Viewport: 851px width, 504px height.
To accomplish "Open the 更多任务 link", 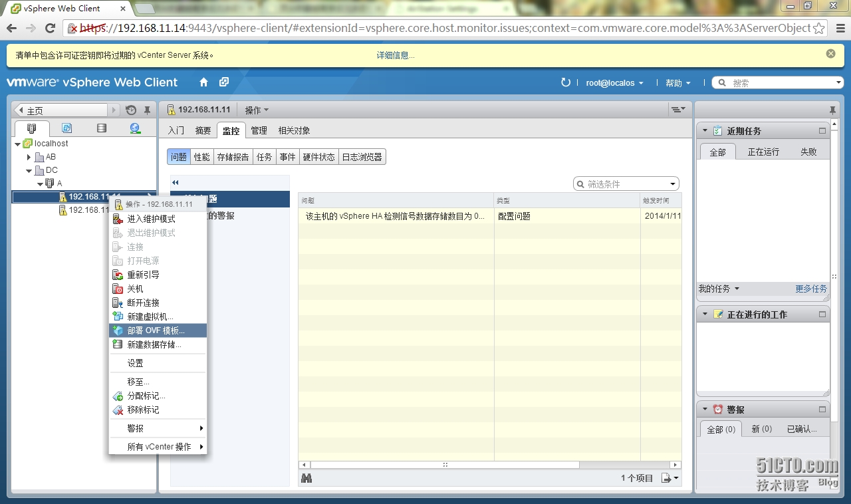I will (x=811, y=289).
